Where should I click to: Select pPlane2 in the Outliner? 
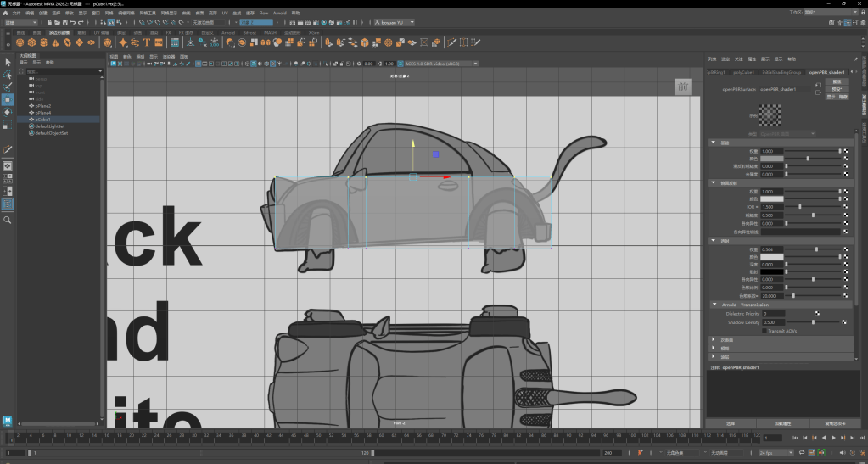43,106
